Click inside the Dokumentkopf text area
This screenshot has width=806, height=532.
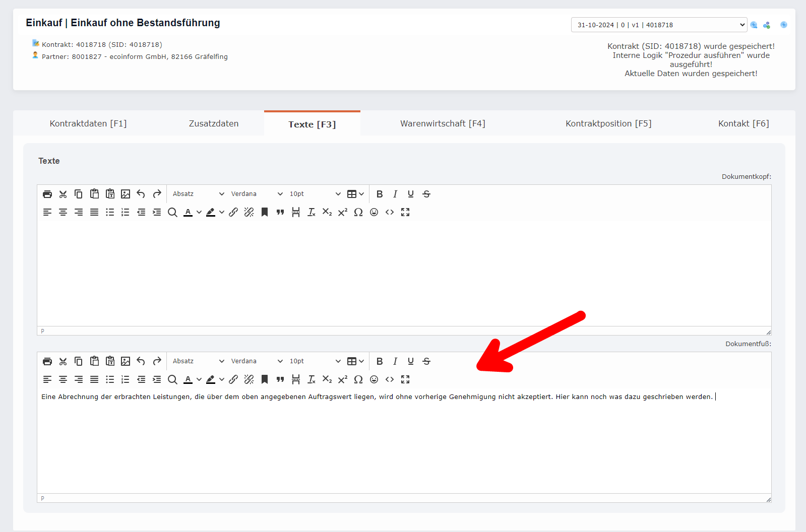coord(404,274)
